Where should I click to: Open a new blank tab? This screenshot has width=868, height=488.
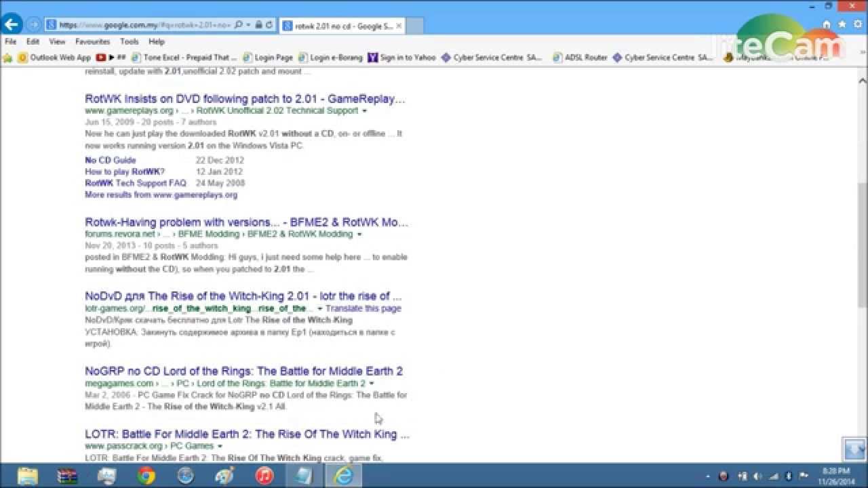click(x=414, y=26)
